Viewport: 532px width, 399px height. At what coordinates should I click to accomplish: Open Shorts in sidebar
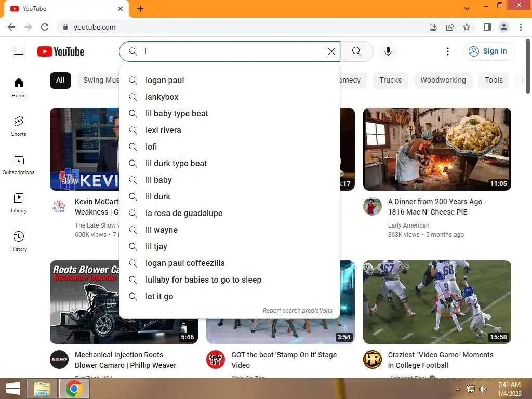(x=19, y=126)
